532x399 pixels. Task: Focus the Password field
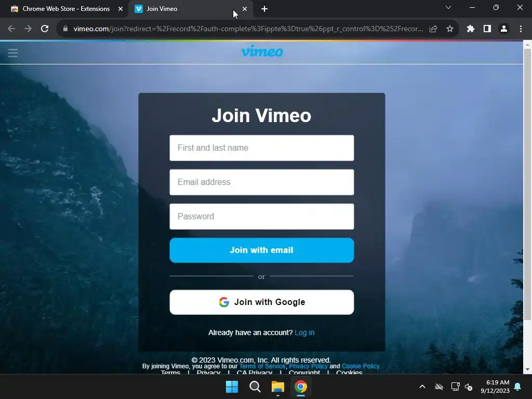click(262, 217)
